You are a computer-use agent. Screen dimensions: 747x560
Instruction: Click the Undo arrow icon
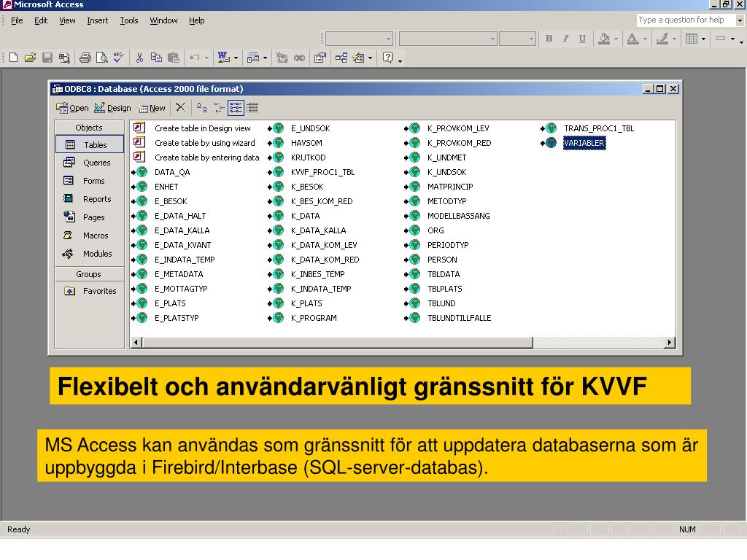click(x=194, y=58)
